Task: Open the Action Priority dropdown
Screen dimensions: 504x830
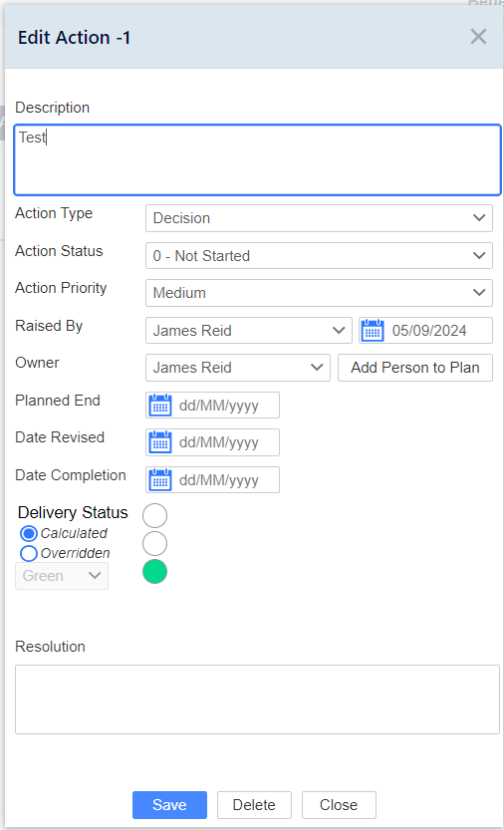Action: [320, 293]
